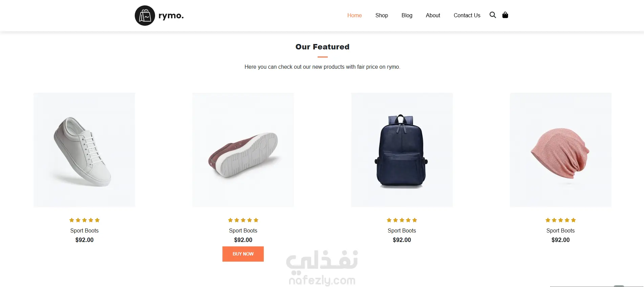Click star rating under the backpack

(402, 220)
